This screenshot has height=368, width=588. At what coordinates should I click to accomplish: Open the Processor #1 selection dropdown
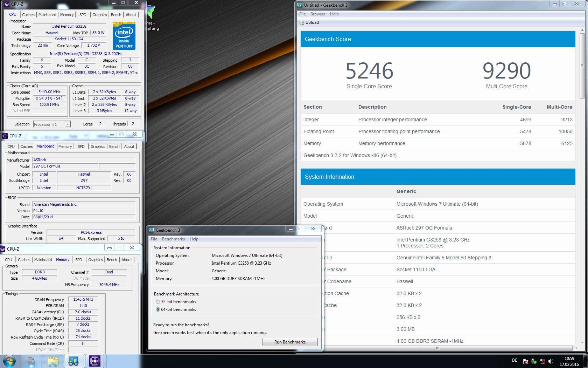[52, 124]
